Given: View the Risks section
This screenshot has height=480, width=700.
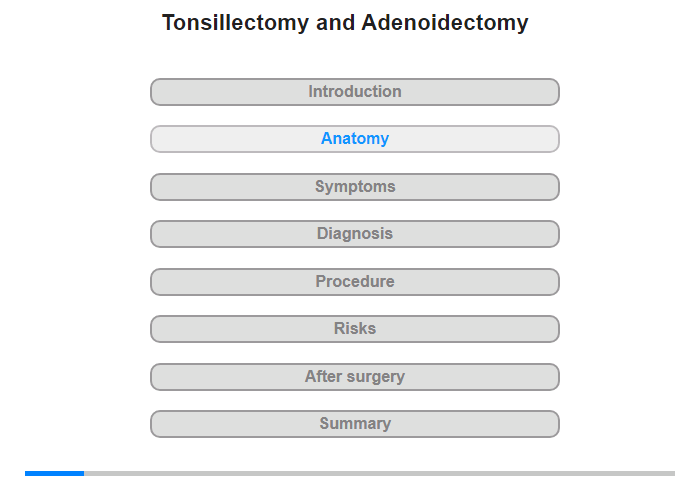Looking at the screenshot, I should pos(355,329).
